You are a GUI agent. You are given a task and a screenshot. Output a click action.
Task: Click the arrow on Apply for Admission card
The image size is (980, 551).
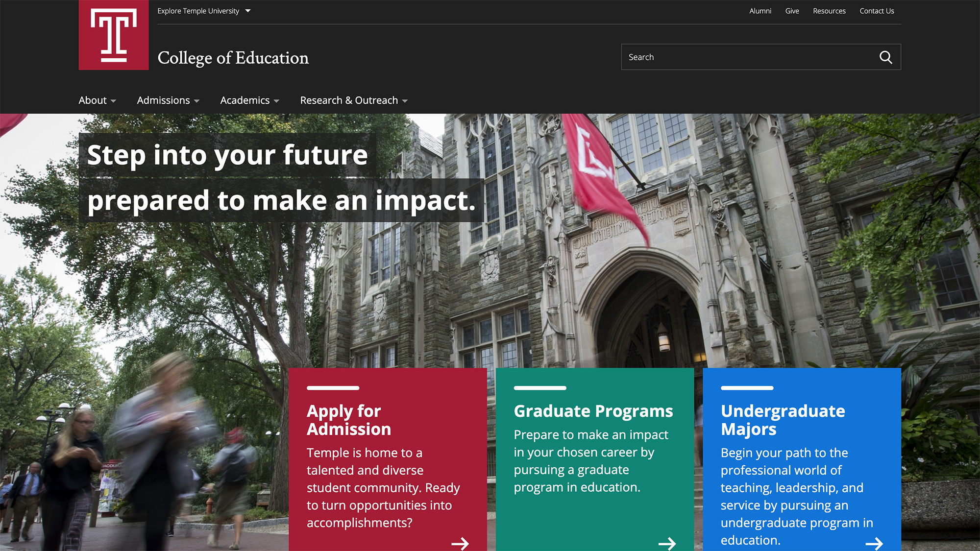460,543
